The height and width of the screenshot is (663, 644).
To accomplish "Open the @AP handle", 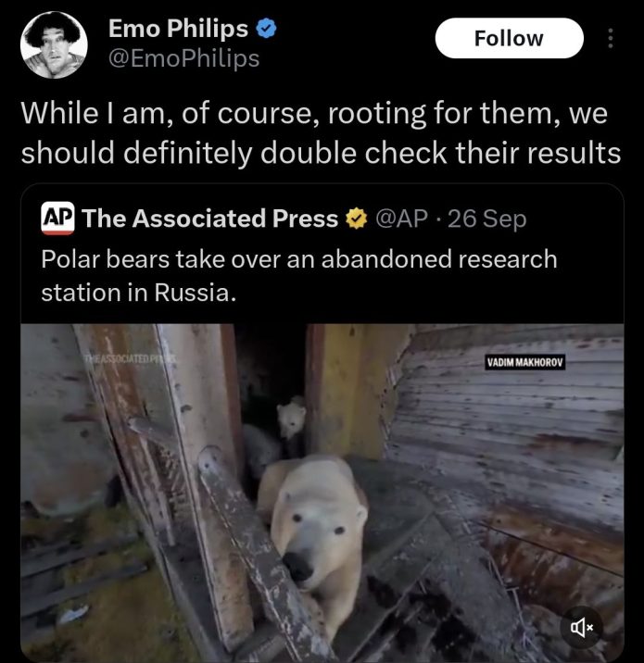I will click(x=401, y=219).
